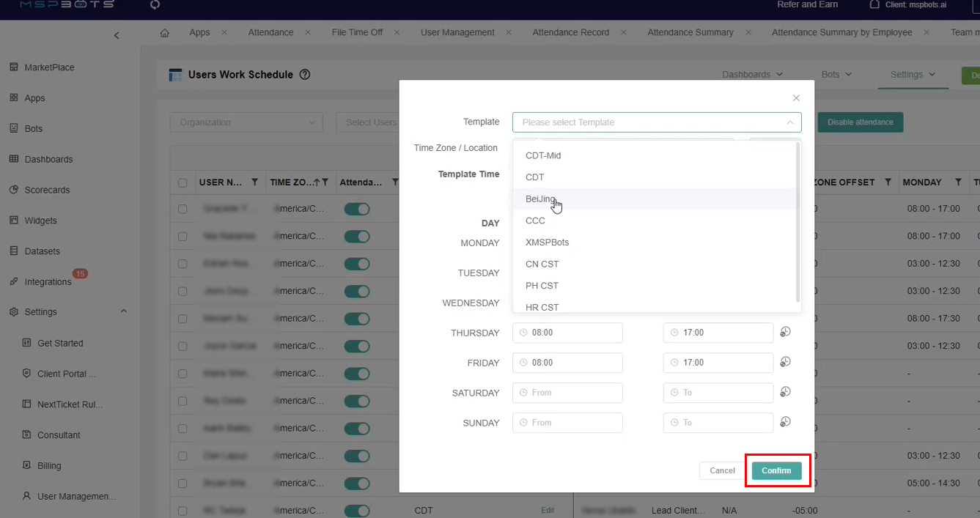Viewport: 980px width, 518px height.
Task: Click the Friday start time field
Action: [x=567, y=363]
